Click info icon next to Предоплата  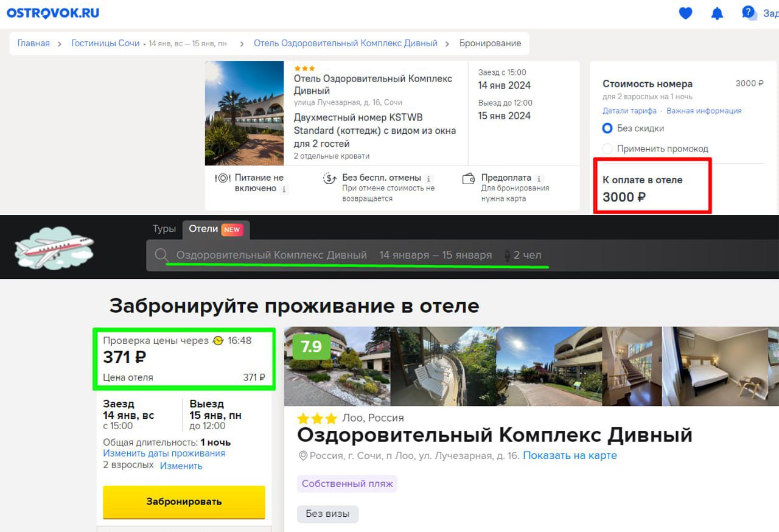539,178
